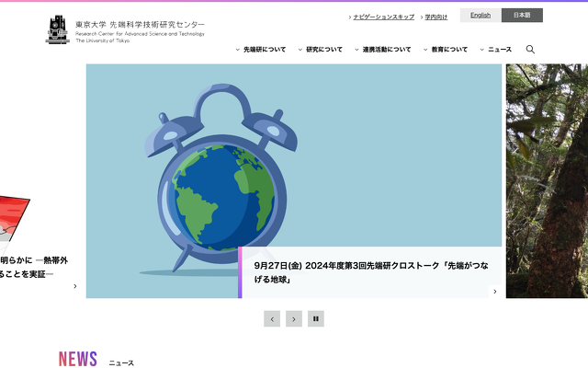Viewport: 588px width, 368px height.
Task: Open the 教育について menu
Action: [x=446, y=50]
